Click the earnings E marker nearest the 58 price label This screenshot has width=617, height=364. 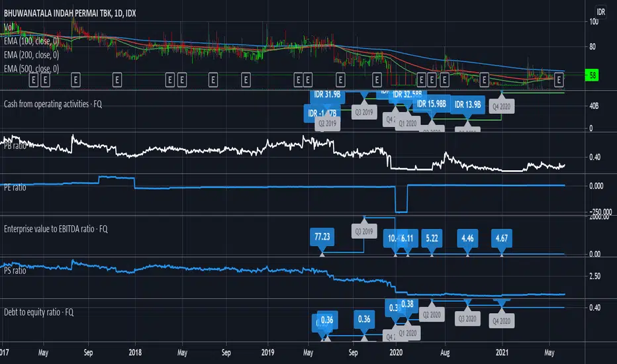(559, 80)
